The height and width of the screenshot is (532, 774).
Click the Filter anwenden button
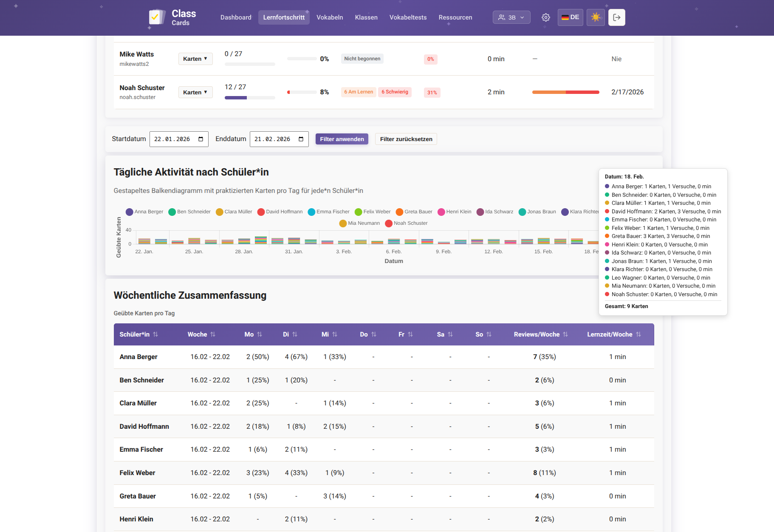tap(342, 139)
